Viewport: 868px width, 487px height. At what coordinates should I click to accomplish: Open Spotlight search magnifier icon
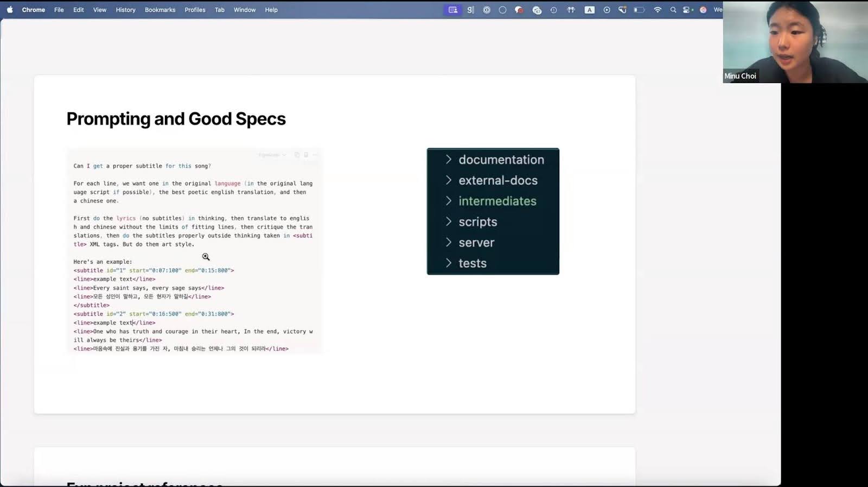(673, 10)
